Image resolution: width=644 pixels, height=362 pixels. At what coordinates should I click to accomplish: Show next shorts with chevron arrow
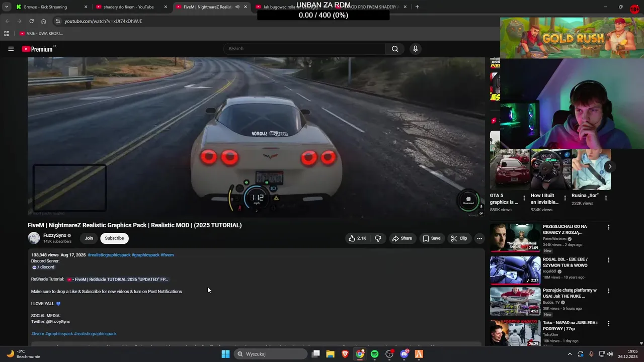[609, 166]
